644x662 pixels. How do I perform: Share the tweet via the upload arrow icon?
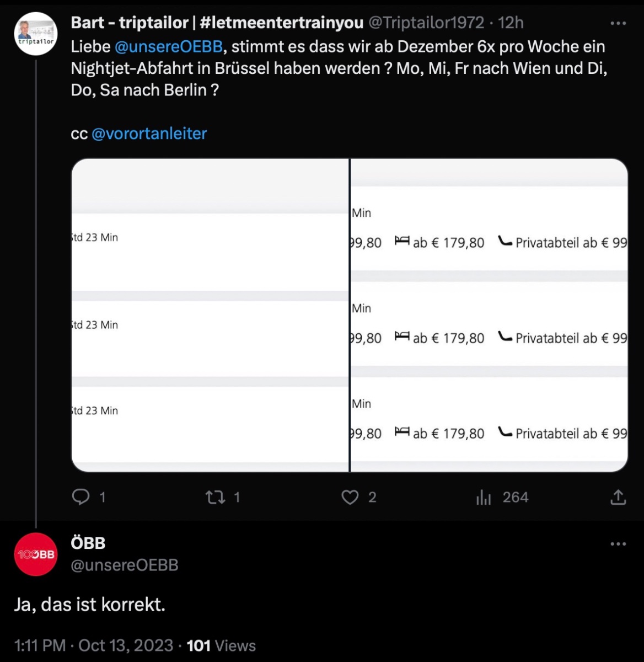(618, 497)
